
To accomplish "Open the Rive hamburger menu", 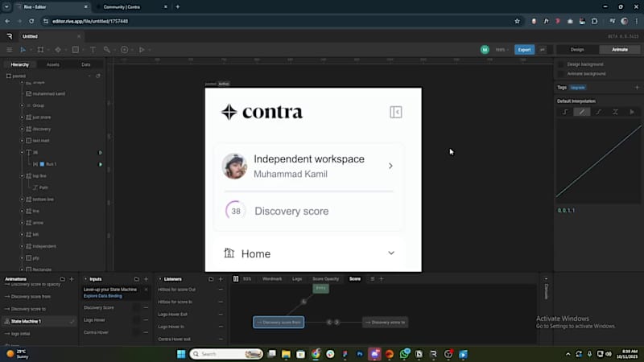I will pyautogui.click(x=10, y=50).
